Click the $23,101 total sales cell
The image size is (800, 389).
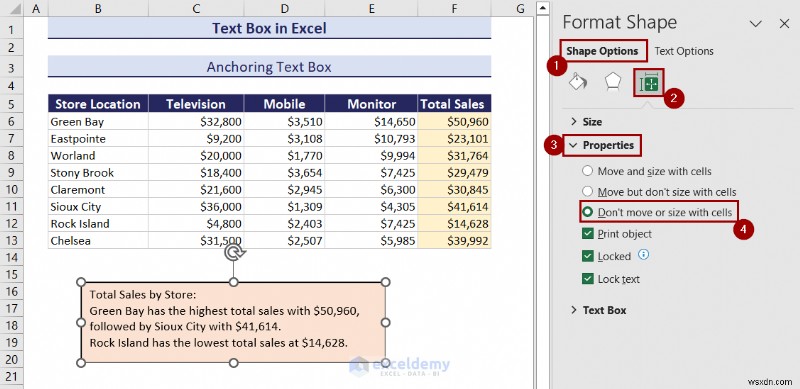click(x=454, y=138)
